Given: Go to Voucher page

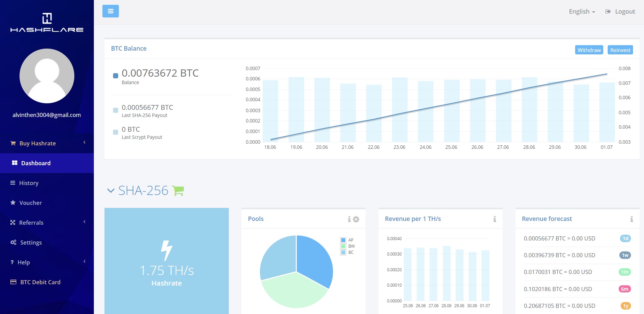Looking at the screenshot, I should pyautogui.click(x=47, y=203).
